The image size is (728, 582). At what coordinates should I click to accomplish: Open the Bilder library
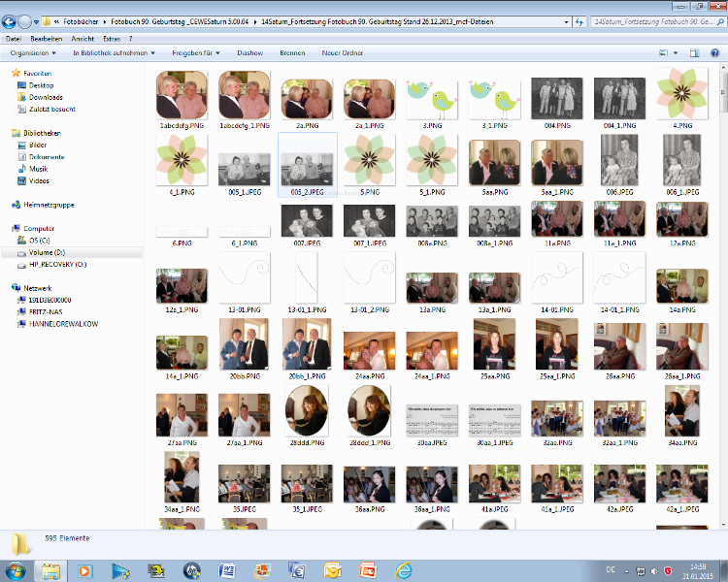(x=38, y=145)
